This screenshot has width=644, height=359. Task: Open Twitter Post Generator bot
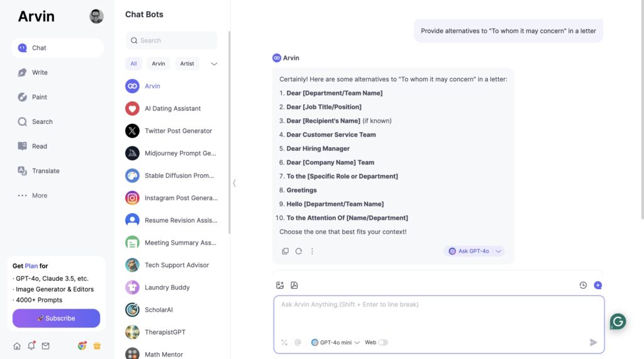click(x=171, y=131)
